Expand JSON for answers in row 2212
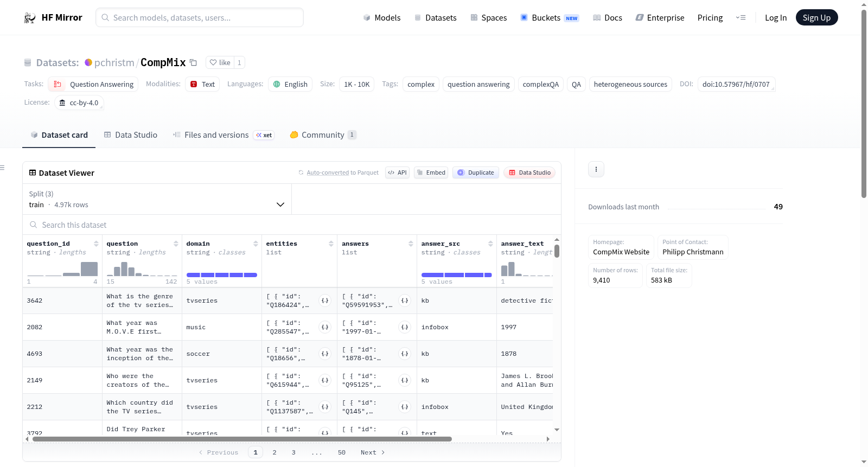 click(x=405, y=407)
